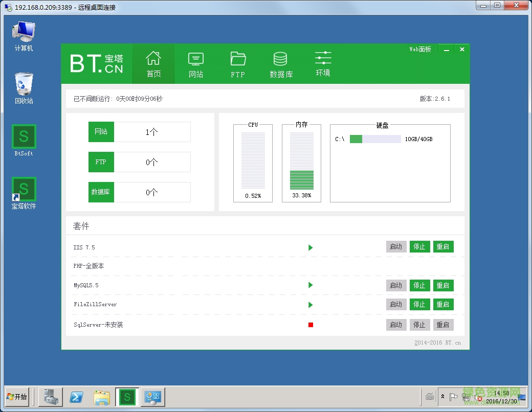The height and width of the screenshot is (412, 532).
Task: Restart the MySQL5.5 service
Action: (443, 286)
